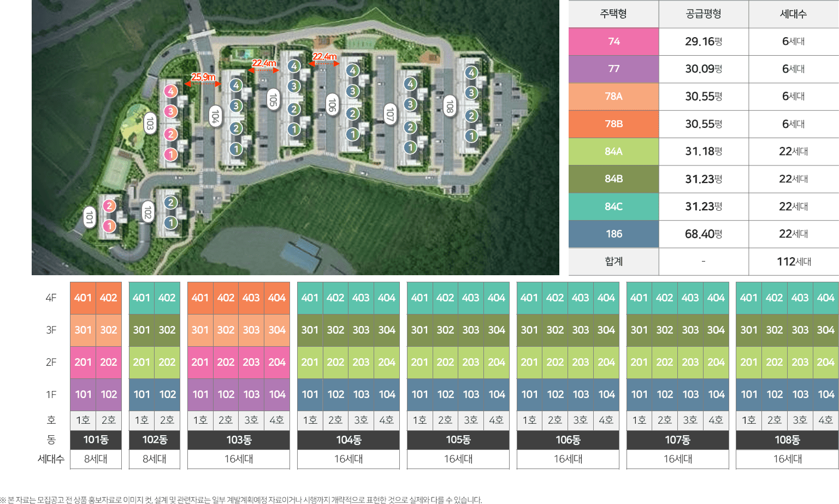Image resolution: width=839 pixels, height=504 pixels.
Task: Click the 합계 total row label
Action: click(x=613, y=262)
